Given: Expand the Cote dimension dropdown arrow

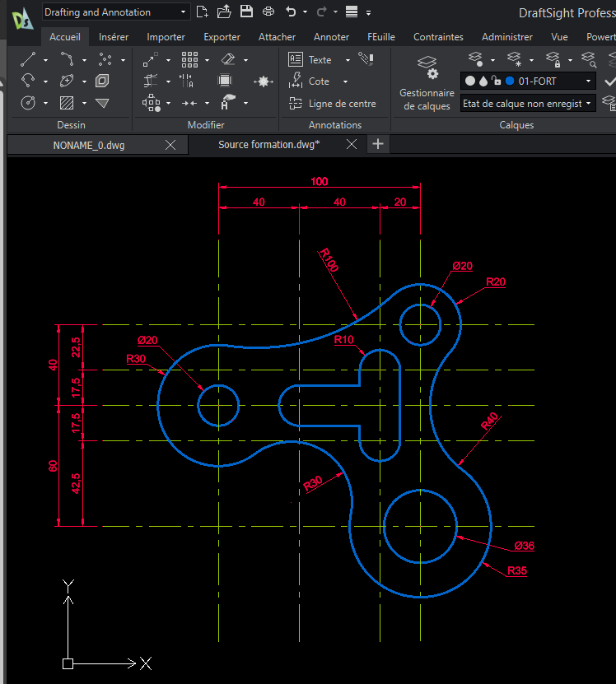Looking at the screenshot, I should [x=345, y=81].
